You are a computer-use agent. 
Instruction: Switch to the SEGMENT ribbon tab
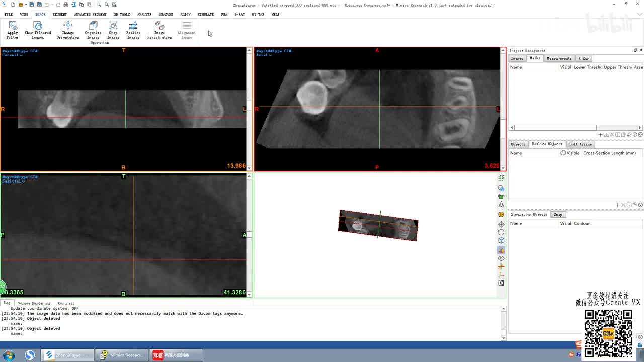click(x=60, y=15)
